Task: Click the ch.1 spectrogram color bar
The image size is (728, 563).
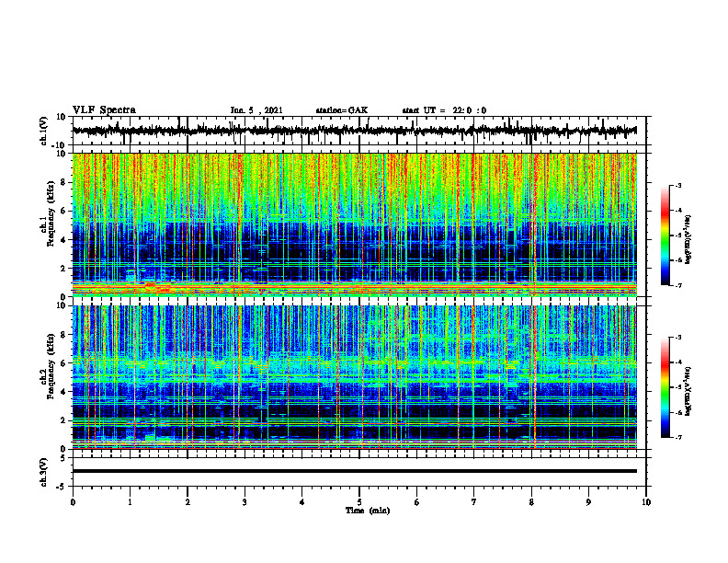Action: tap(665, 236)
